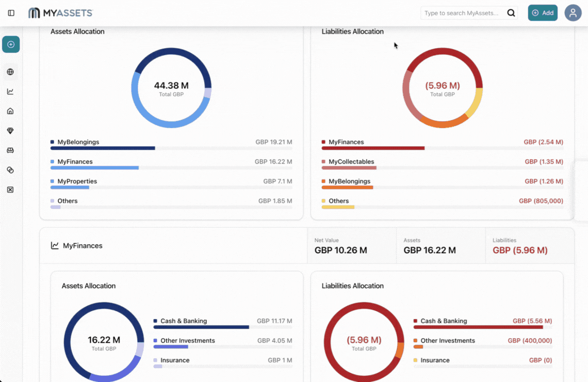
Task: Open the MyFinances section header
Action: pyautogui.click(x=77, y=245)
